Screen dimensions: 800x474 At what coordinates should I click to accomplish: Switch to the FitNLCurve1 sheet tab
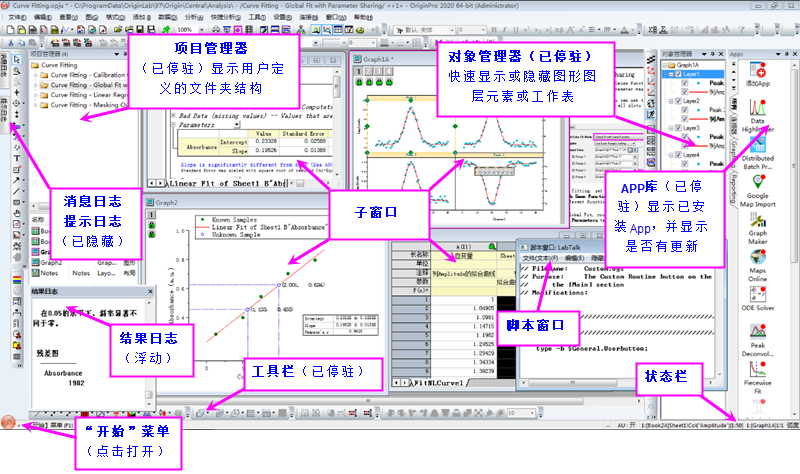click(x=438, y=383)
